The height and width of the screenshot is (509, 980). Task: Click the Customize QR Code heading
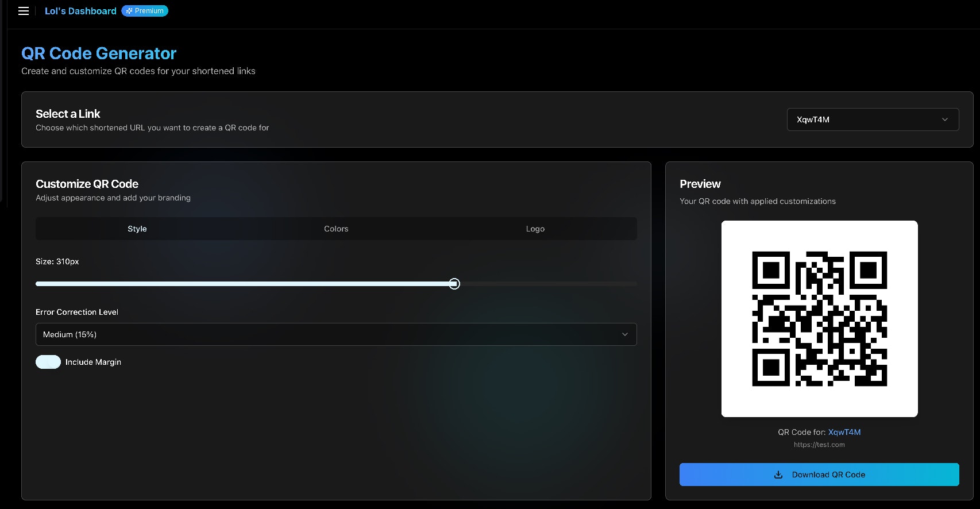pos(87,184)
